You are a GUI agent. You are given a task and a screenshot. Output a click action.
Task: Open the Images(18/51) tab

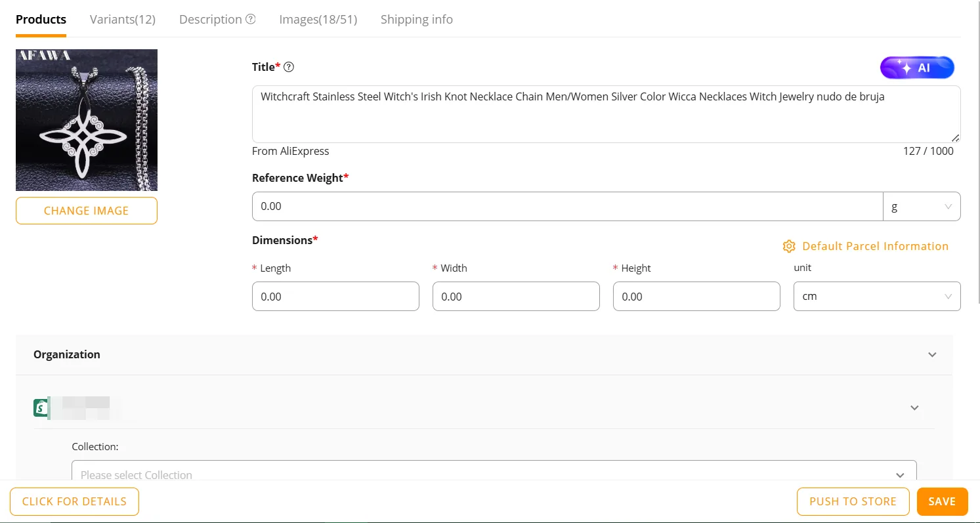tap(318, 19)
